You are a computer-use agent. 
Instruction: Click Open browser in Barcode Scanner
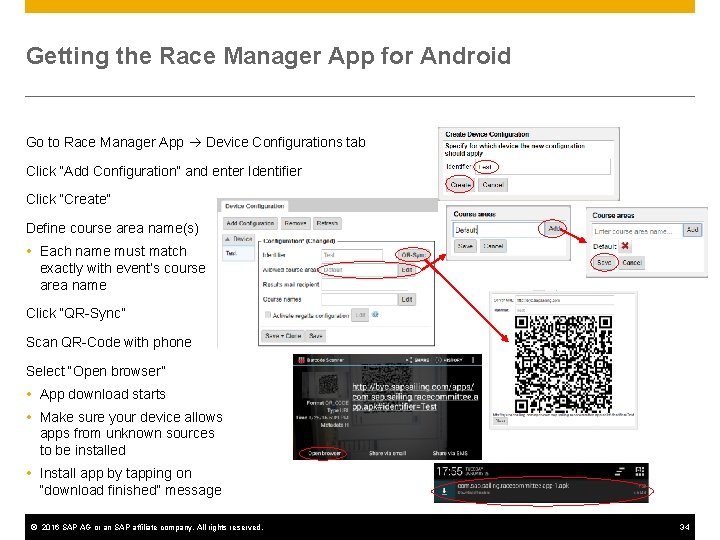[x=324, y=453]
